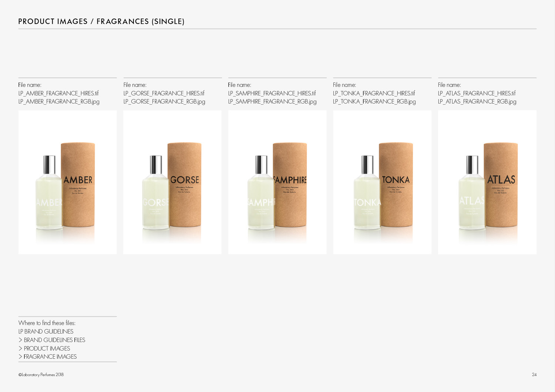Select the Samphire fragrance product image
This screenshot has height=392, width=555.
[277, 182]
